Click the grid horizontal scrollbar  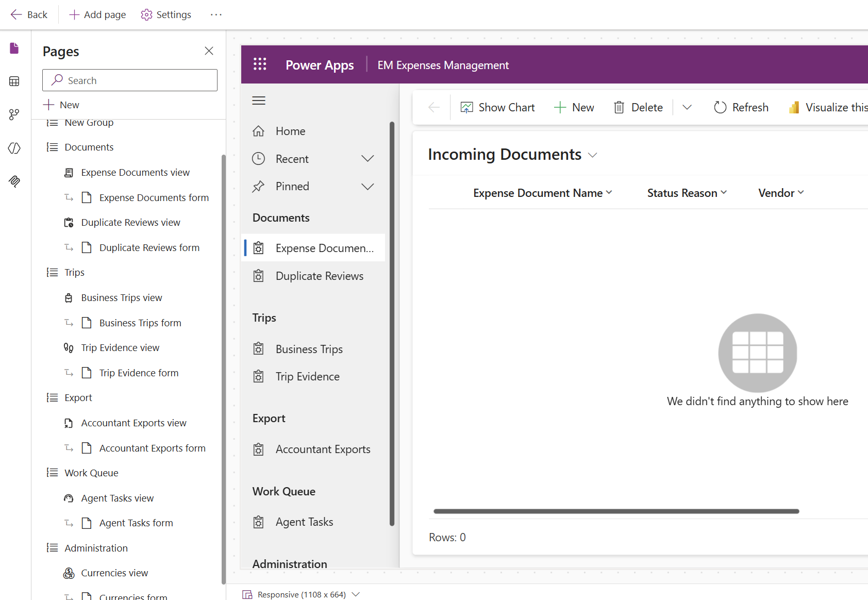616,511
